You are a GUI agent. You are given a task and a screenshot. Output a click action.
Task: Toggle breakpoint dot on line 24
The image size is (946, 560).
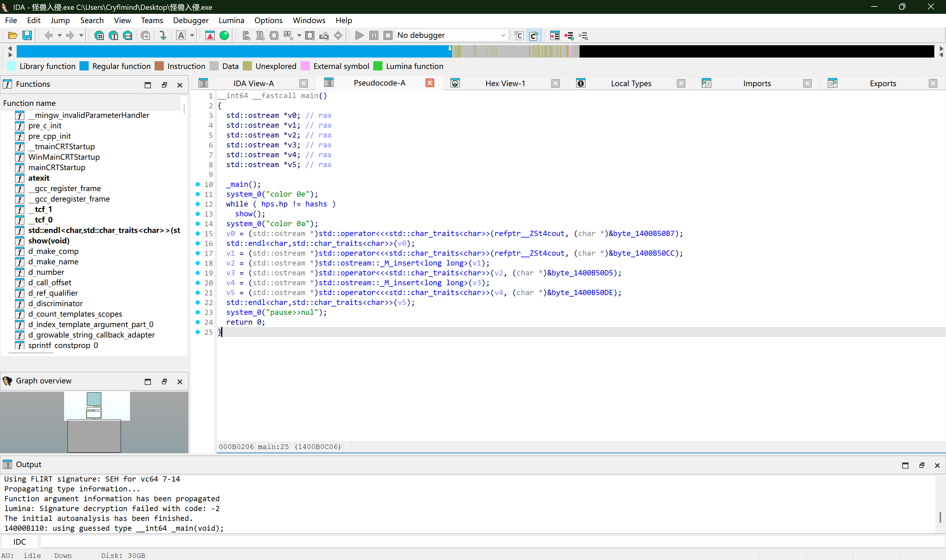197,322
